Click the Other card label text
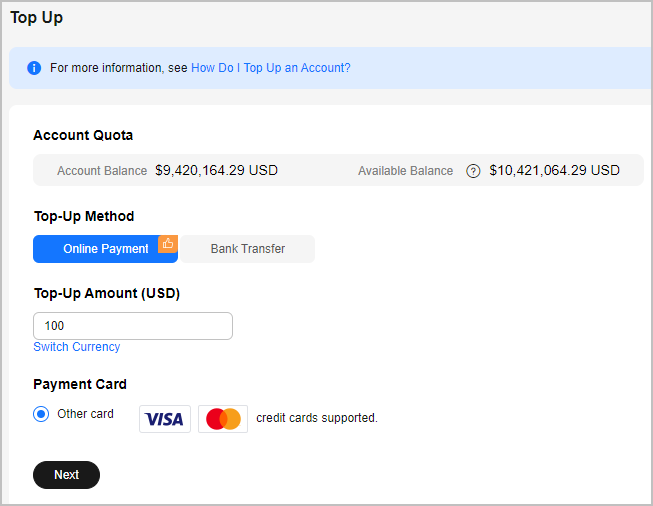 coord(85,414)
